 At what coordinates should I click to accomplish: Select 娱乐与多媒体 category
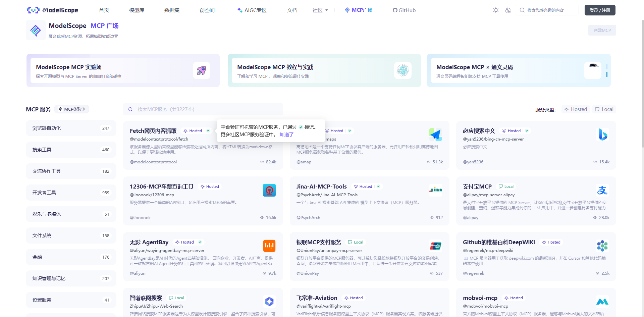coord(71,214)
